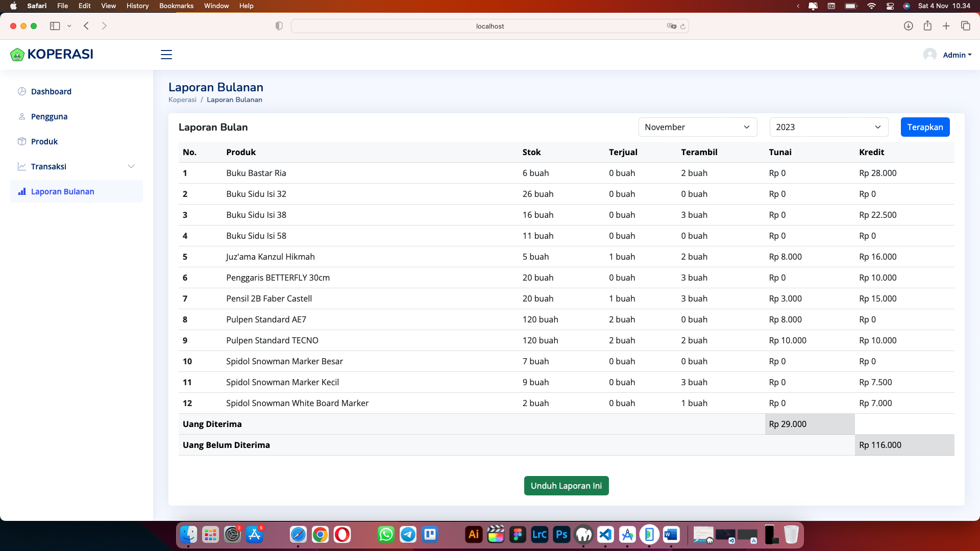Expand the Transaksi submenu chevron
Viewport: 980px width, 551px height.
(131, 166)
